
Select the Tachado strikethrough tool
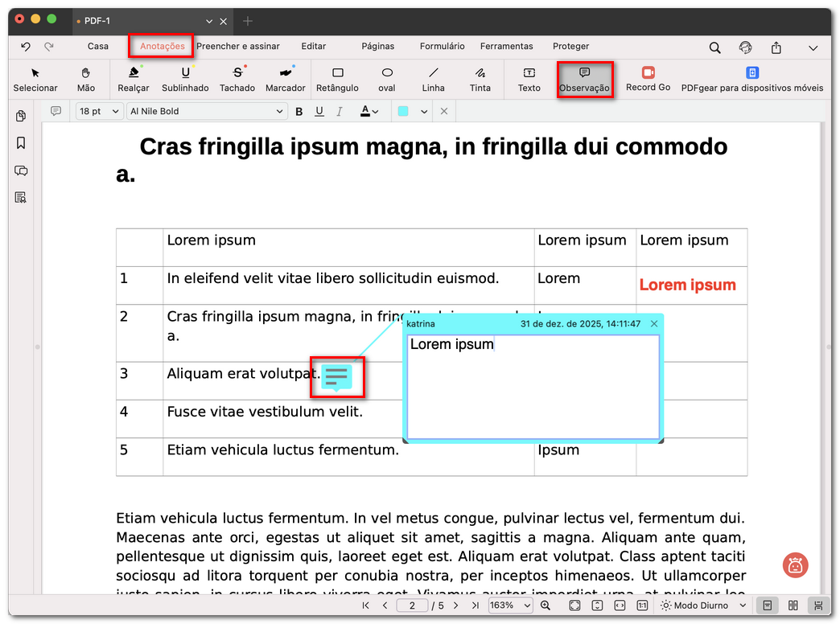[237, 79]
